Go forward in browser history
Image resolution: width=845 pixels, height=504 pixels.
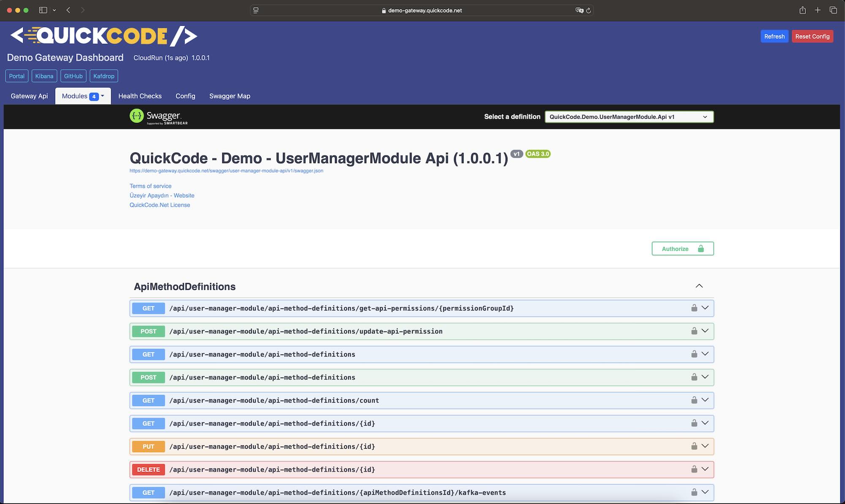tap(83, 10)
